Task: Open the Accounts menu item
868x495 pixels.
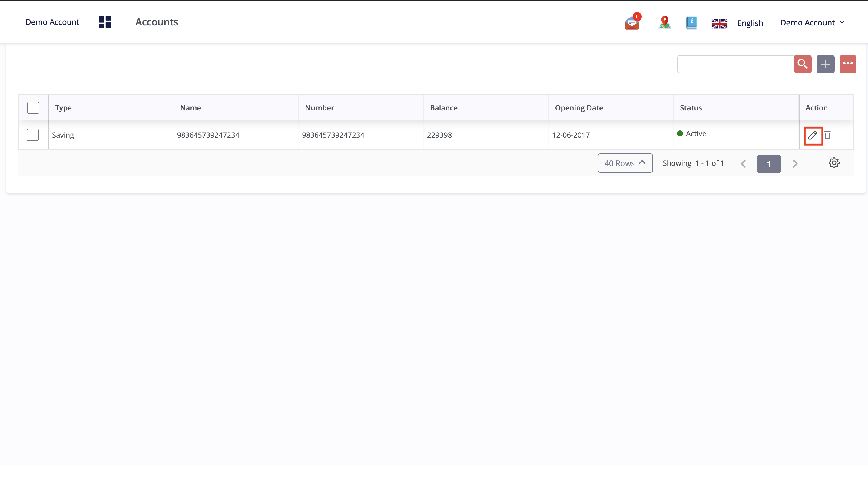Action: click(x=156, y=21)
